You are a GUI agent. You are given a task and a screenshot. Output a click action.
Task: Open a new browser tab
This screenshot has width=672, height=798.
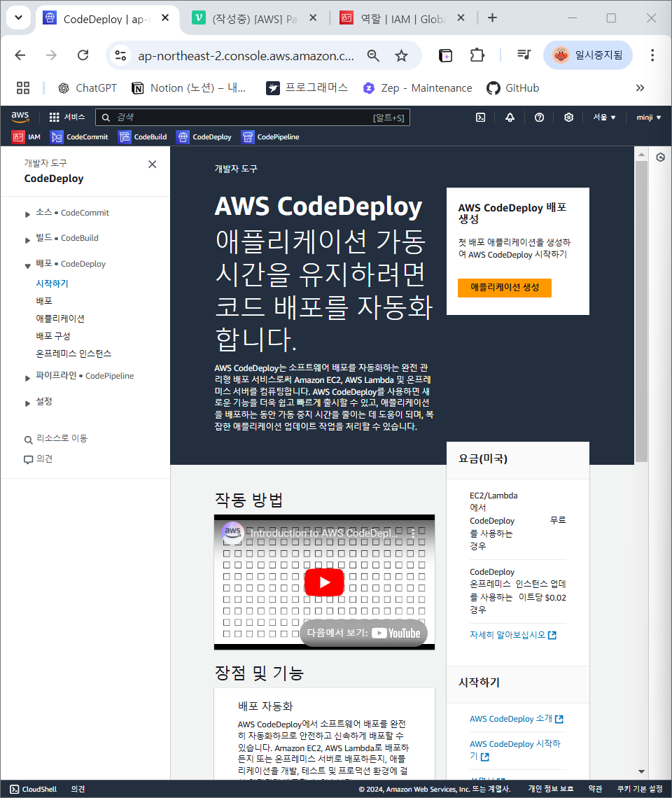point(492,17)
